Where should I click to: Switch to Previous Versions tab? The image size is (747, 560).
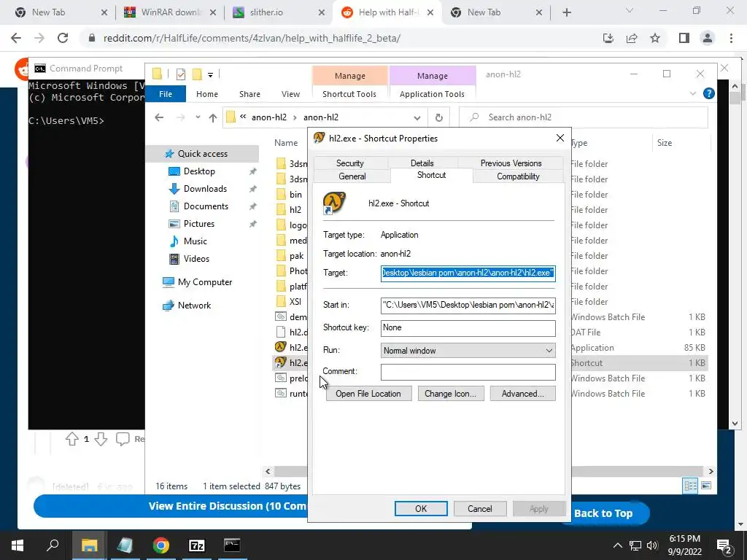click(511, 163)
